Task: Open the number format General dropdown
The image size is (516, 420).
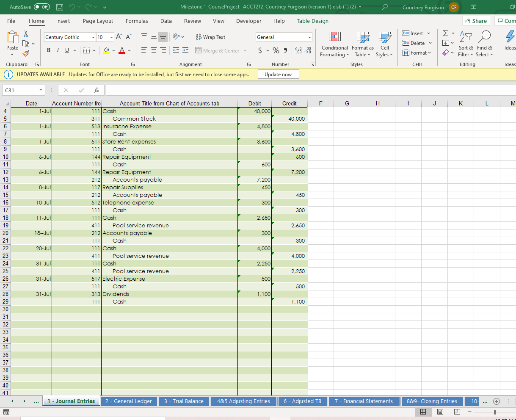Action: click(x=309, y=37)
